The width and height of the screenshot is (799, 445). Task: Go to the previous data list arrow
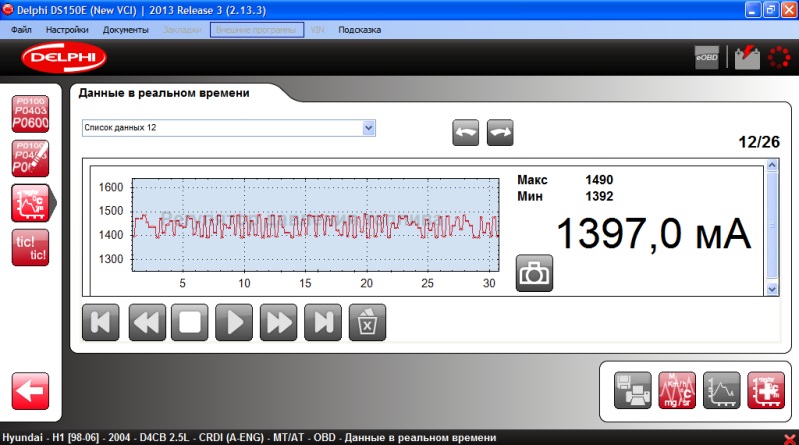[x=465, y=133]
